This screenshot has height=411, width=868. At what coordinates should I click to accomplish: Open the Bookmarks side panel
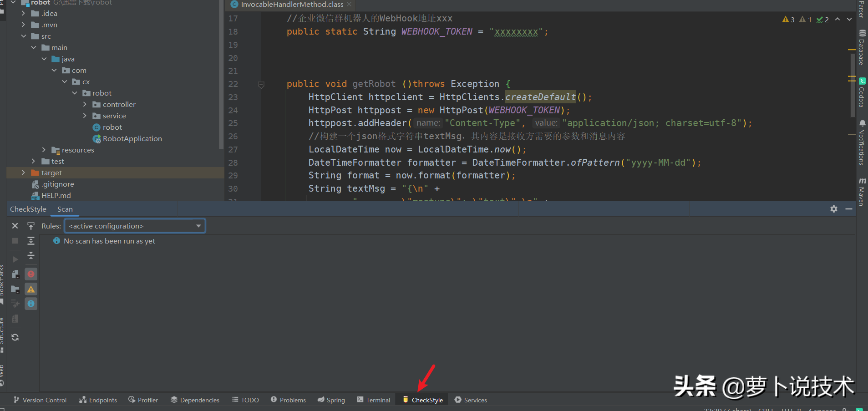(x=2, y=284)
